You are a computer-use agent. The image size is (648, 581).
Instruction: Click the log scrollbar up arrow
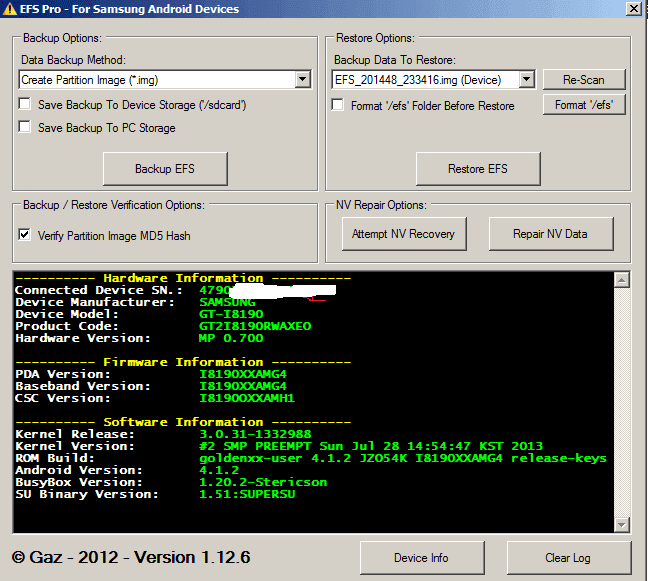click(622, 280)
